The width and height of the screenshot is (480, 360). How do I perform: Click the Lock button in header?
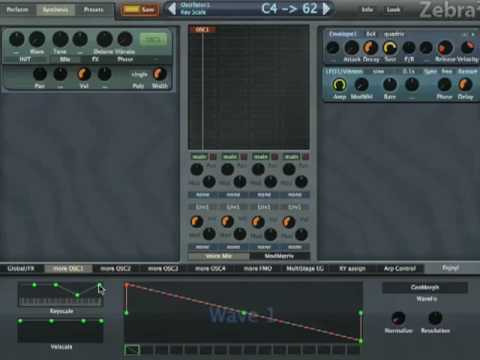tap(393, 10)
